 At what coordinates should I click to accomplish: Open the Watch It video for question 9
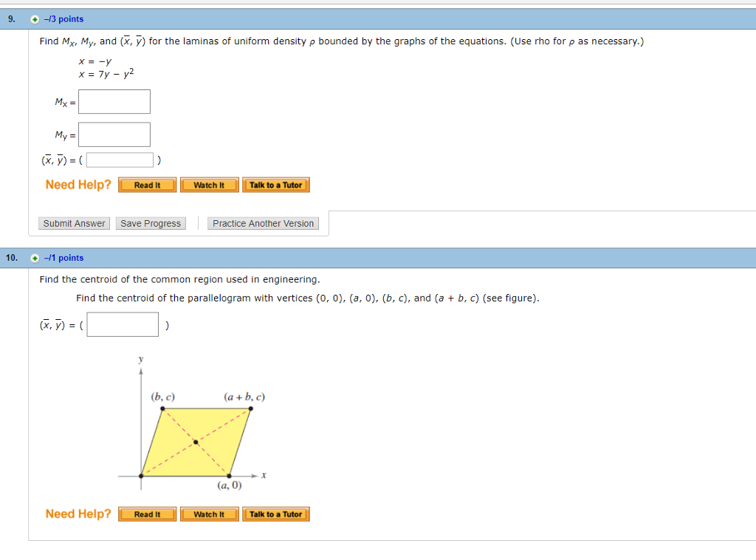[209, 185]
